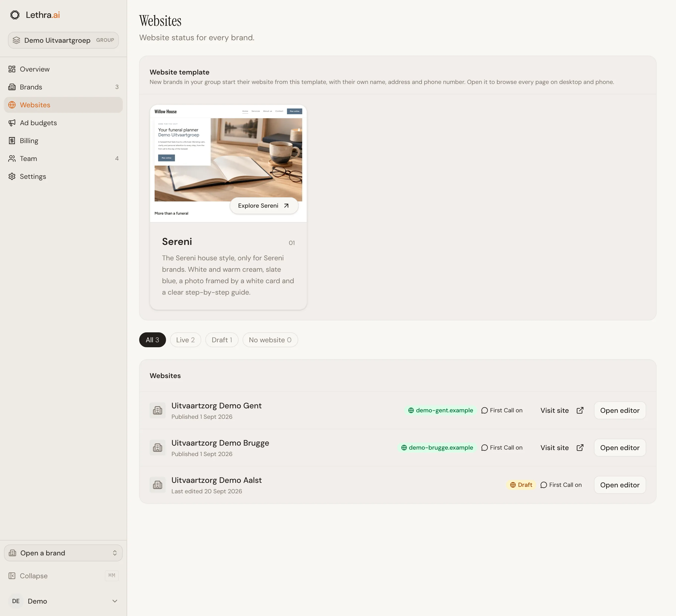Open the Demo Uitvaartgroep group switcher
Viewport: 676px width, 616px height.
63,40
